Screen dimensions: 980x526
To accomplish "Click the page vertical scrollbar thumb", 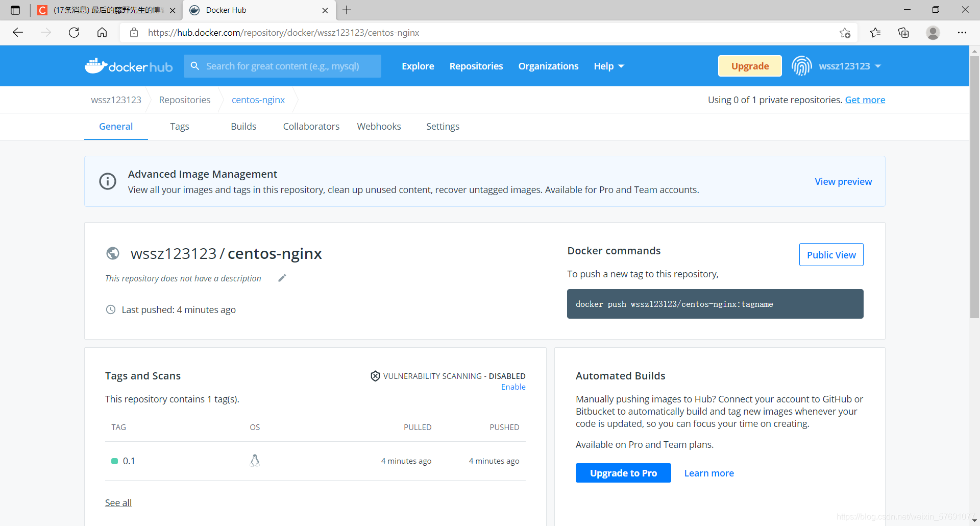I will [x=974, y=186].
